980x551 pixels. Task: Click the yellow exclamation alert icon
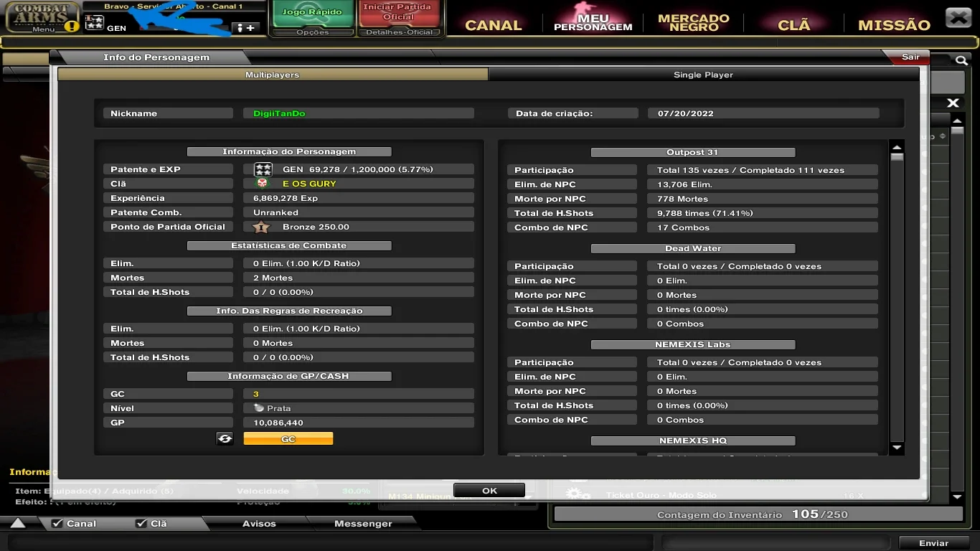[71, 27]
